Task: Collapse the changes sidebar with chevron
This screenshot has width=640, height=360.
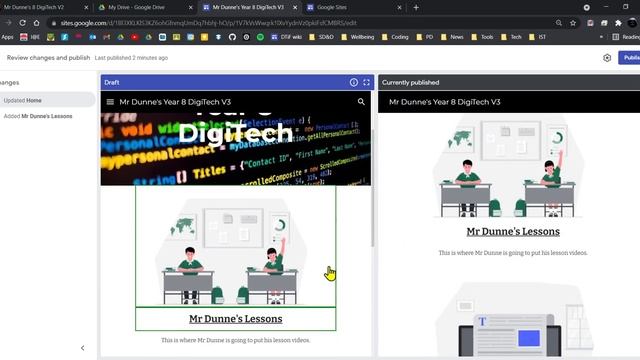Action: tap(82, 348)
